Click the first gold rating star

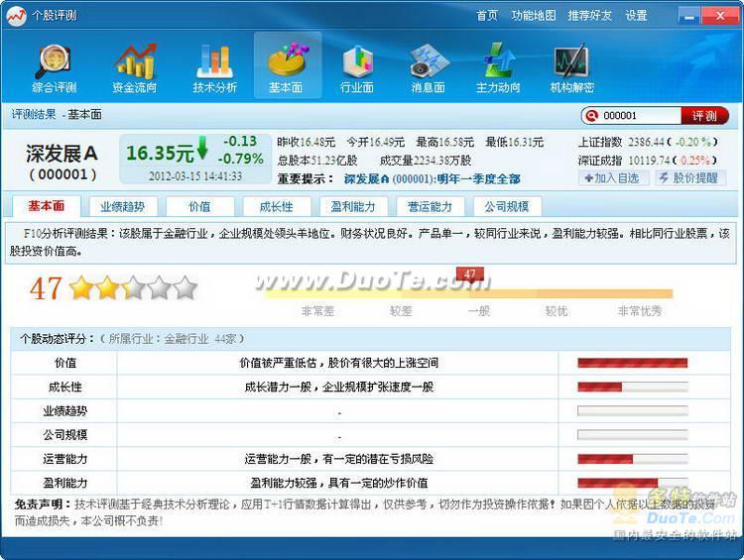pos(81,287)
